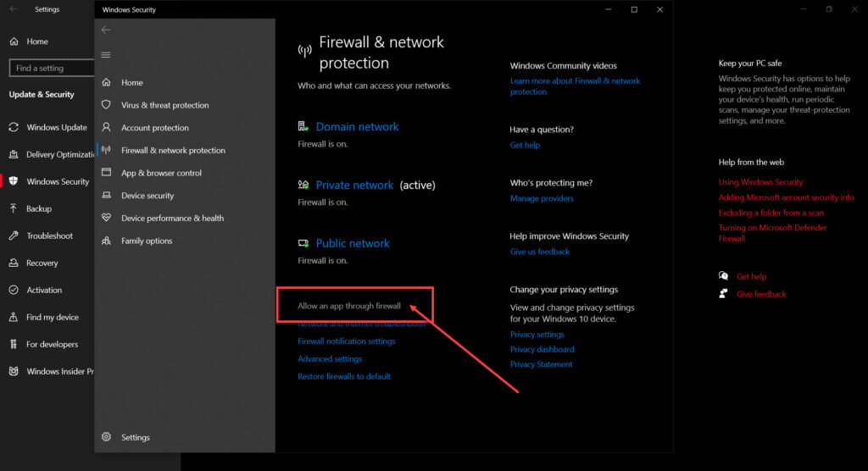Open the Private network settings link
Viewport: 868px width, 471px height.
point(354,185)
